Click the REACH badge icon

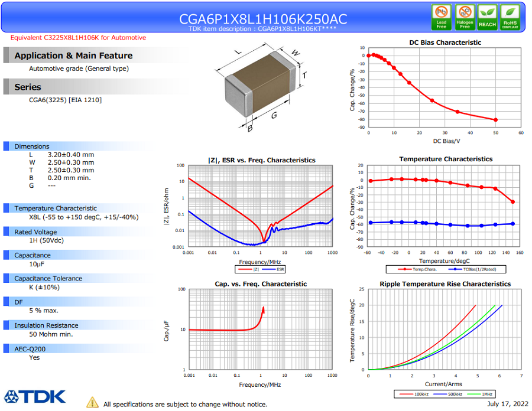coord(487,17)
